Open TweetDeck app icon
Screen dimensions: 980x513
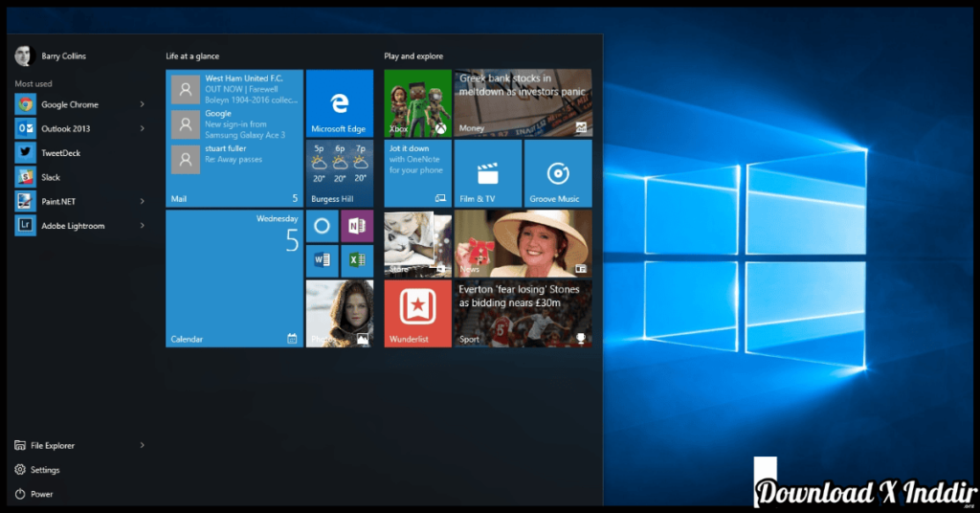click(x=25, y=152)
